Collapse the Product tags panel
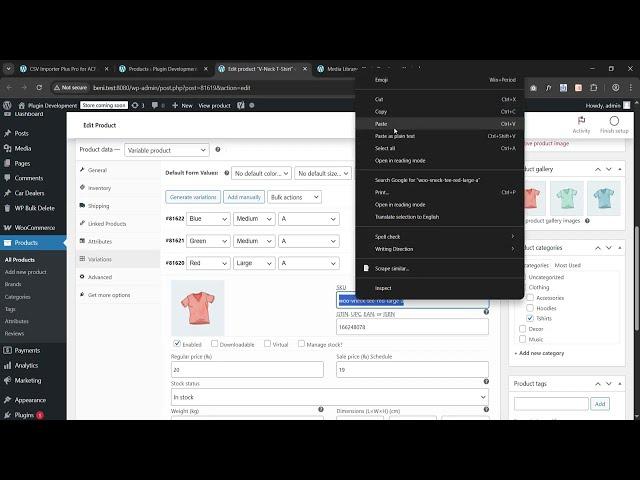The height and width of the screenshot is (480, 640). click(620, 384)
